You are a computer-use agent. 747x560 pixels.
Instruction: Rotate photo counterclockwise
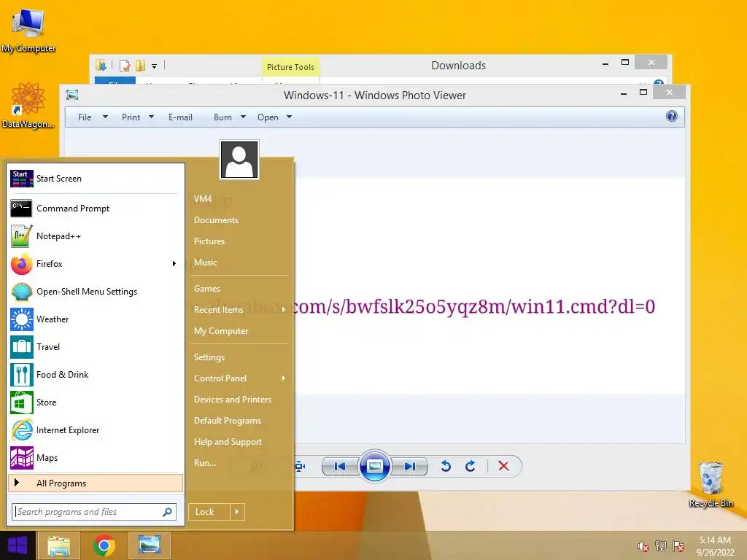pos(446,466)
